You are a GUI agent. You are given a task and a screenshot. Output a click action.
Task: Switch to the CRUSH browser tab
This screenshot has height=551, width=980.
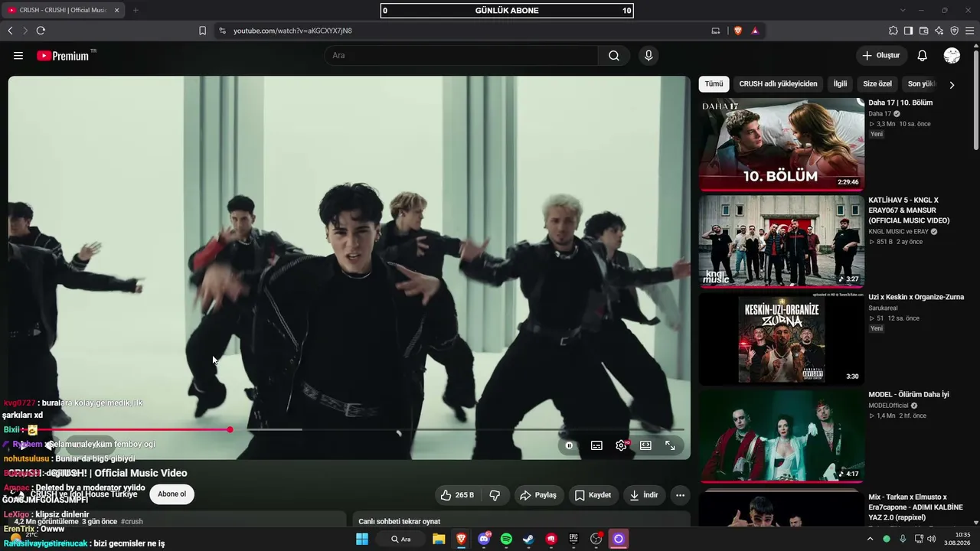63,10
